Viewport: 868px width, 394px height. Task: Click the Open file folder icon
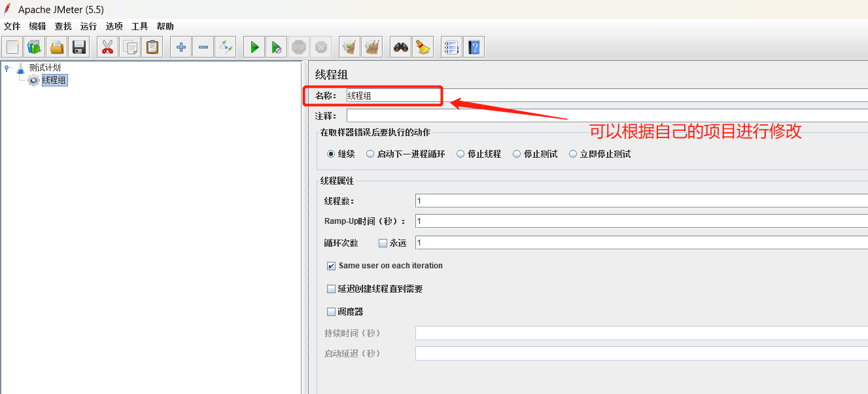(x=57, y=47)
